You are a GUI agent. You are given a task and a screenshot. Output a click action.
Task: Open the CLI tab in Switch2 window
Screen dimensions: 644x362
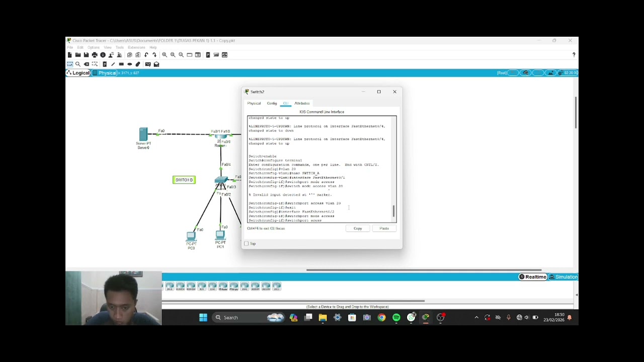(x=286, y=104)
